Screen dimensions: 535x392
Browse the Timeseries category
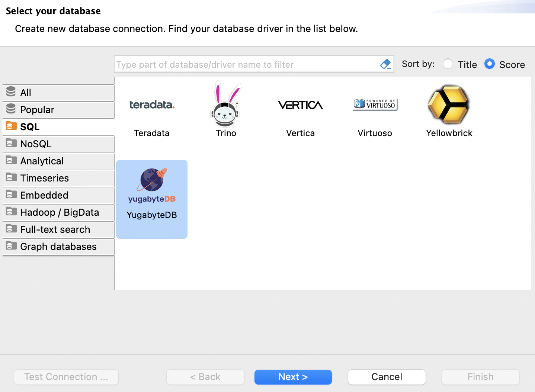[x=45, y=178]
